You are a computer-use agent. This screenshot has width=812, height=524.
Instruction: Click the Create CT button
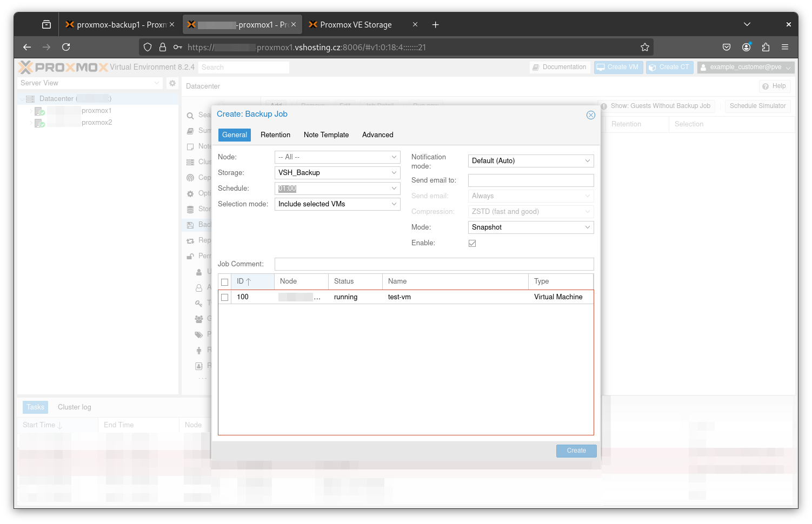pos(670,68)
